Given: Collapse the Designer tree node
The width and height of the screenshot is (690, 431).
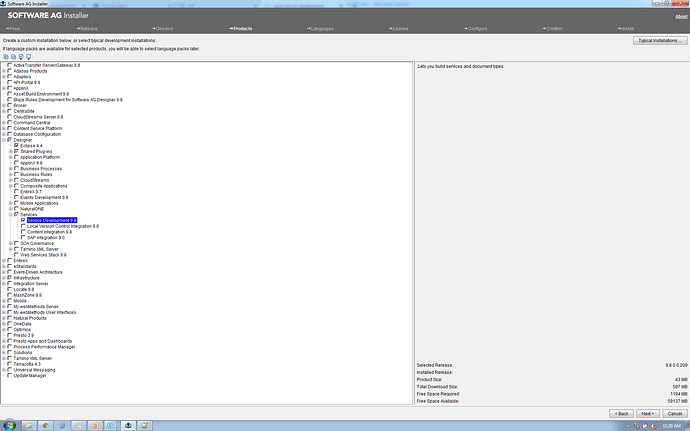Looking at the screenshot, I should coord(4,140).
